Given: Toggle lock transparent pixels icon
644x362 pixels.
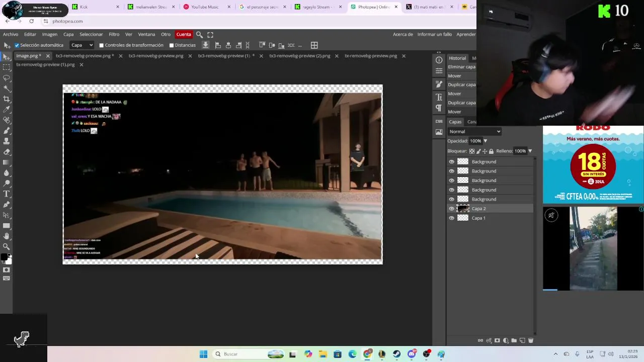Looking at the screenshot, I should point(472,151).
